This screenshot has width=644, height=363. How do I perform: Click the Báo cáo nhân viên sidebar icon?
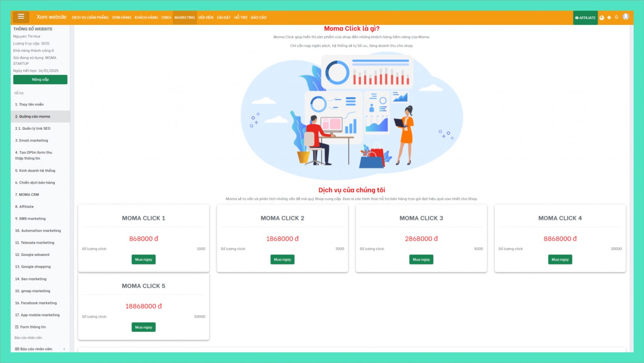[17, 349]
